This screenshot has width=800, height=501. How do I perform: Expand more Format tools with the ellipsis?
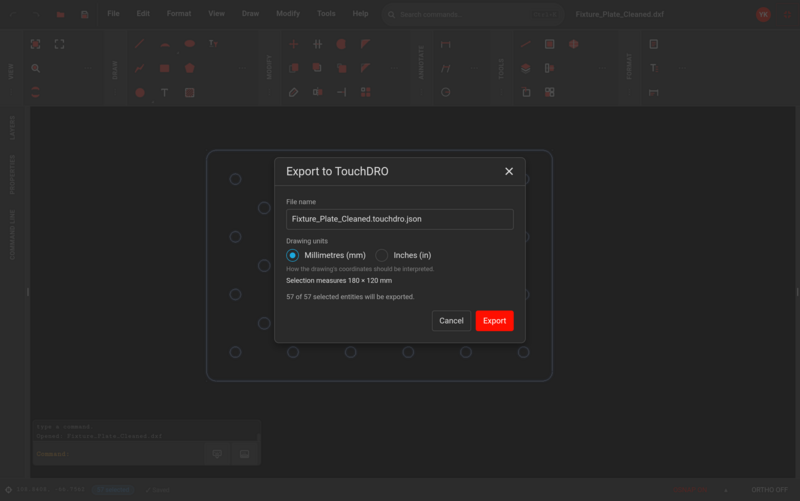coord(682,68)
